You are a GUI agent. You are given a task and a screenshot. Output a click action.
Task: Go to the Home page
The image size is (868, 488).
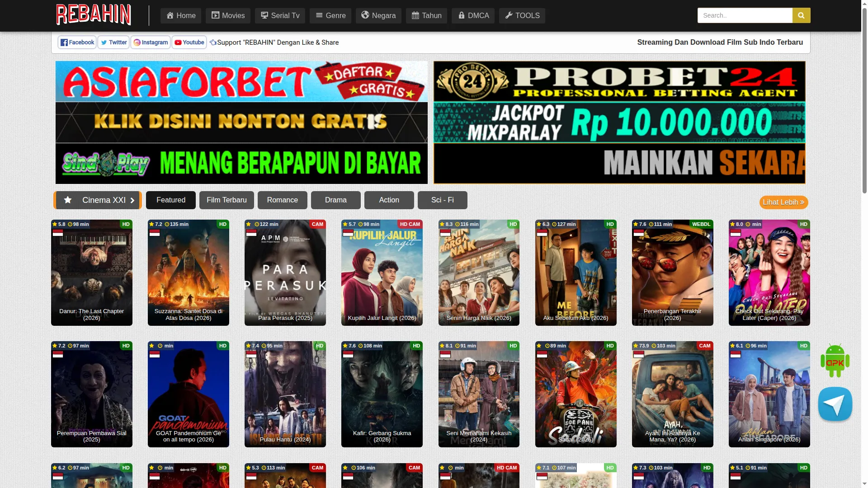point(181,16)
